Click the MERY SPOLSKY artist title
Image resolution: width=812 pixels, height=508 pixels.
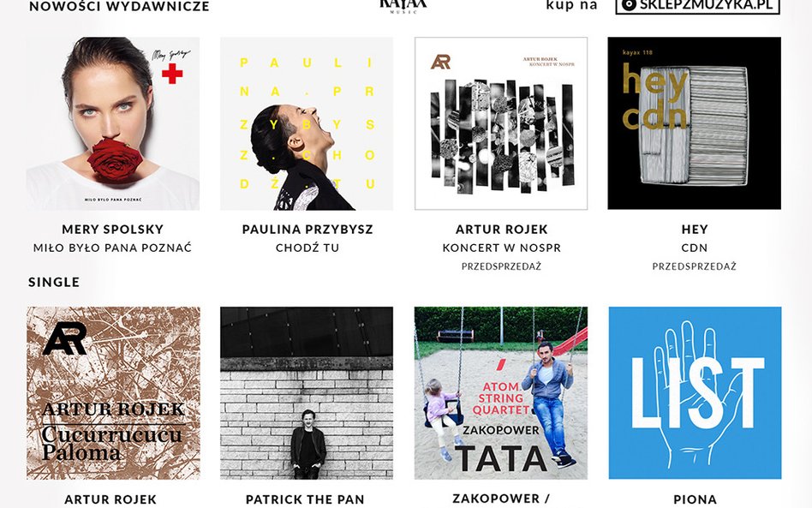pyautogui.click(x=113, y=229)
